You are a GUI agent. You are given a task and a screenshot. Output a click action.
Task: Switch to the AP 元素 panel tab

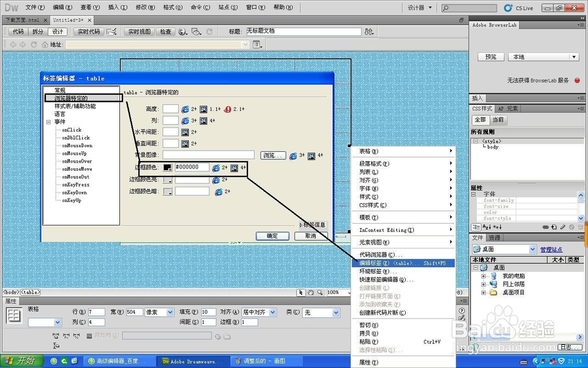507,108
